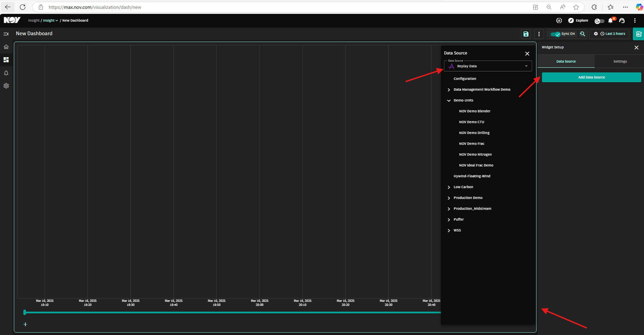The width and height of the screenshot is (644, 335).
Task: View site information lock icon
Action: (x=41, y=7)
